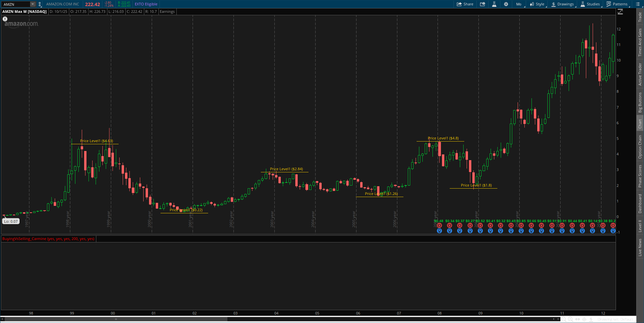Click blue earnings bulb icon under $0.48
The image size is (644, 323).
[x=440, y=231]
